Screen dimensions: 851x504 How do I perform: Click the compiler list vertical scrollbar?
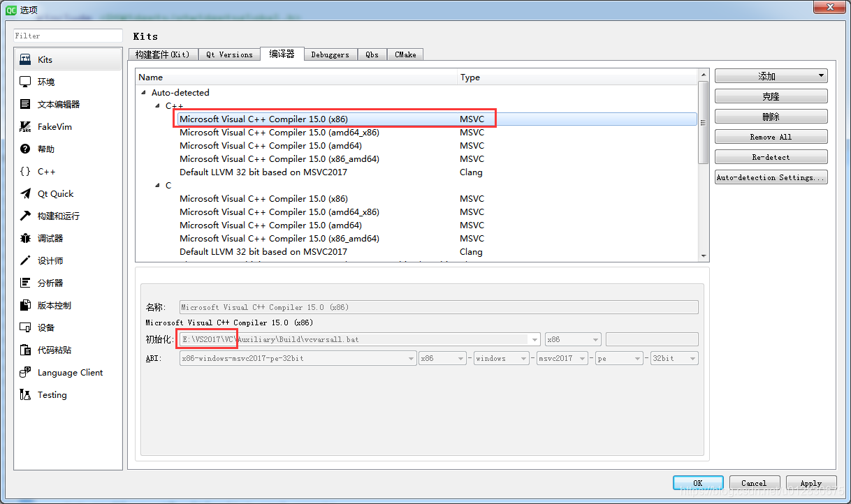click(x=703, y=123)
